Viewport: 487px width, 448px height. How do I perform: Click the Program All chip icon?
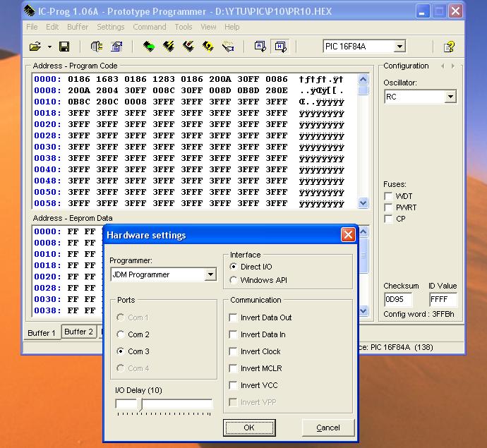click(x=169, y=47)
